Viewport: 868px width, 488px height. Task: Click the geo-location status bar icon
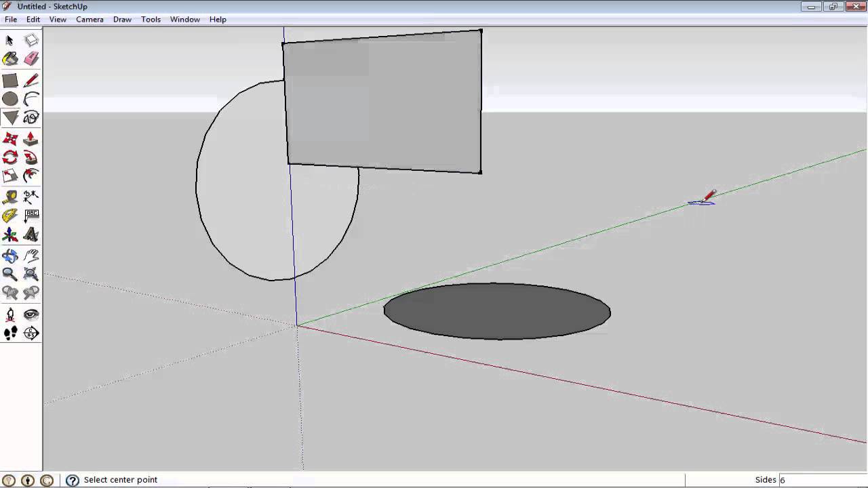[x=9, y=481]
